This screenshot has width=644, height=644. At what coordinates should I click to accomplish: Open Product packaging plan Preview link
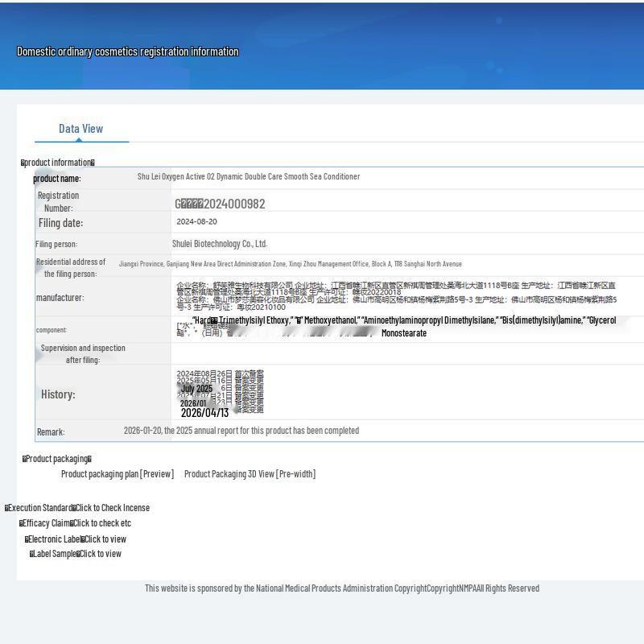(x=118, y=474)
